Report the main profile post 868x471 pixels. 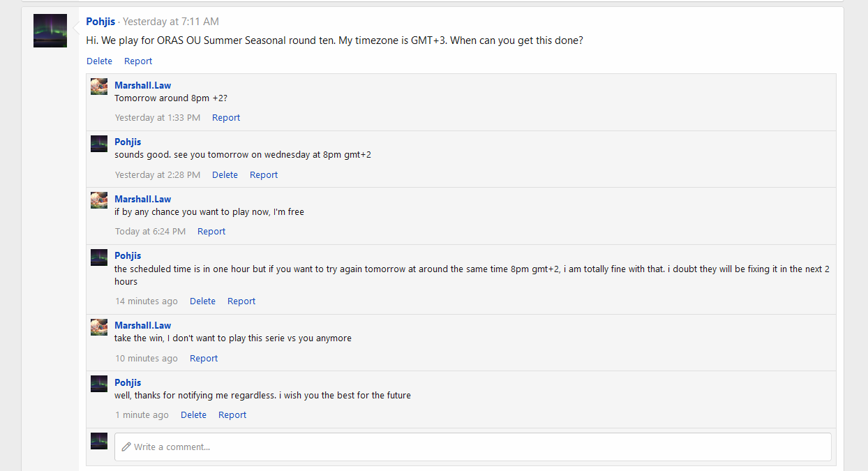click(x=138, y=61)
